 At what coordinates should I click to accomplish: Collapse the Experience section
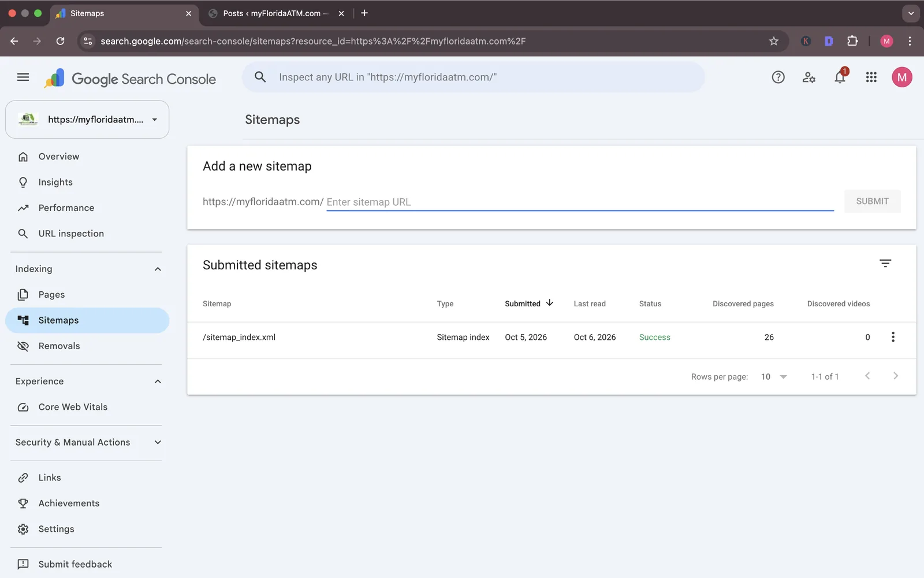158,381
